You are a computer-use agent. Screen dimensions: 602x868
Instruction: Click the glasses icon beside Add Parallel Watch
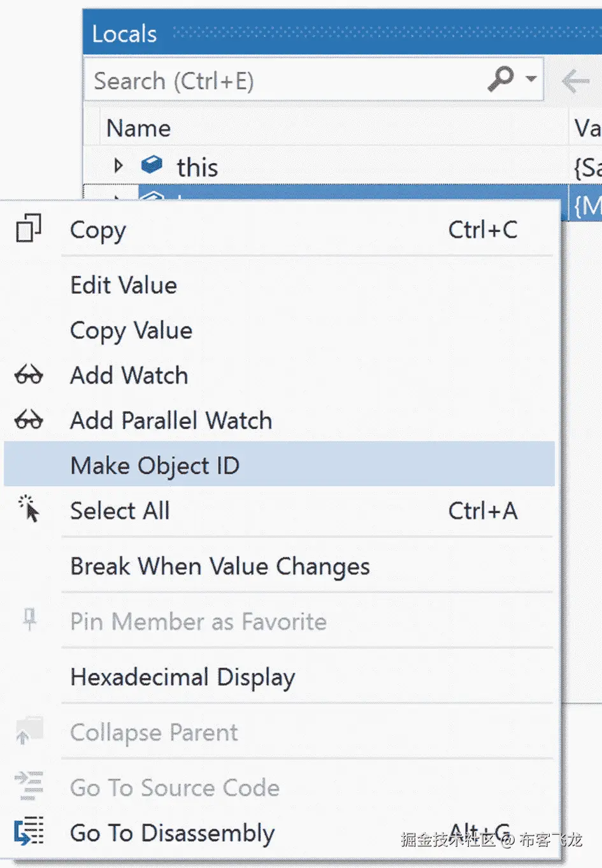(29, 421)
